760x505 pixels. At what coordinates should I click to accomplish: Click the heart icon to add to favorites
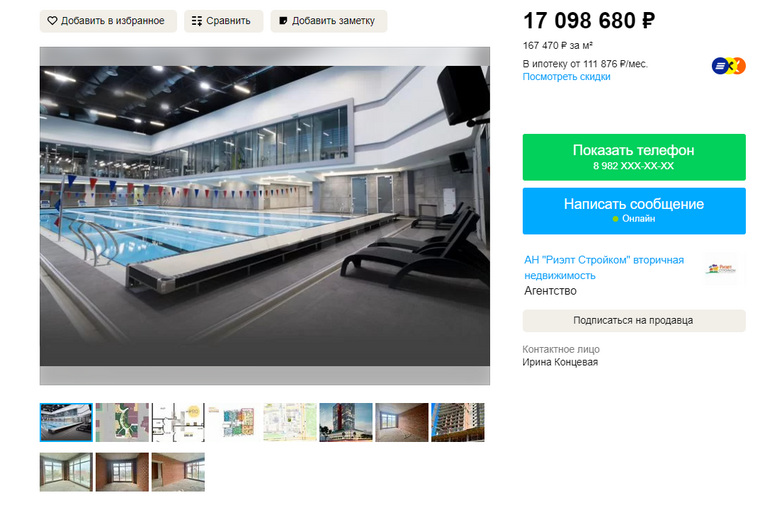[x=52, y=21]
